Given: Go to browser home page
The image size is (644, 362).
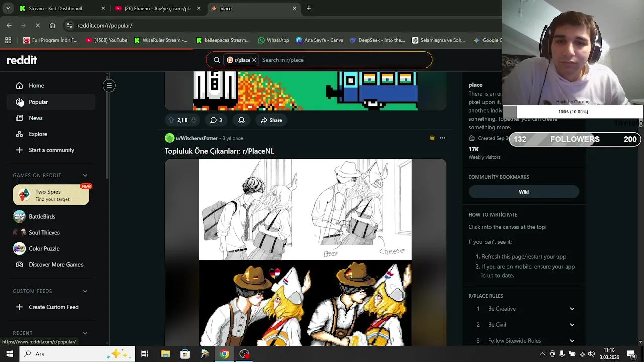Looking at the screenshot, I should [x=52, y=26].
